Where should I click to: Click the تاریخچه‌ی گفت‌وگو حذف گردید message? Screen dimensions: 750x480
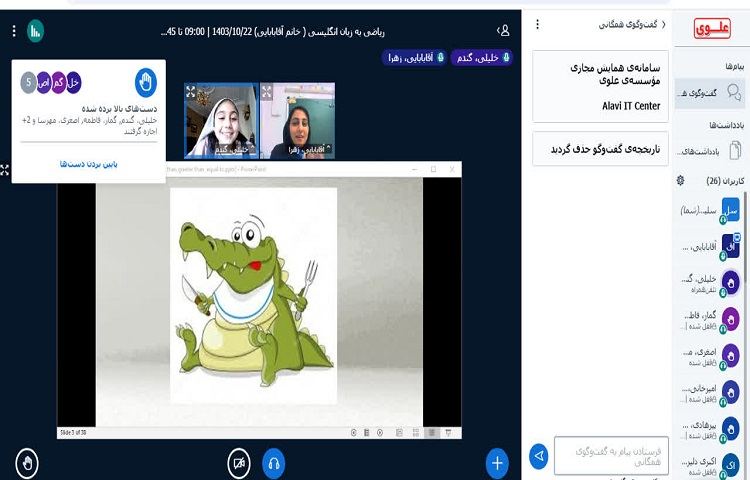pyautogui.click(x=600, y=149)
